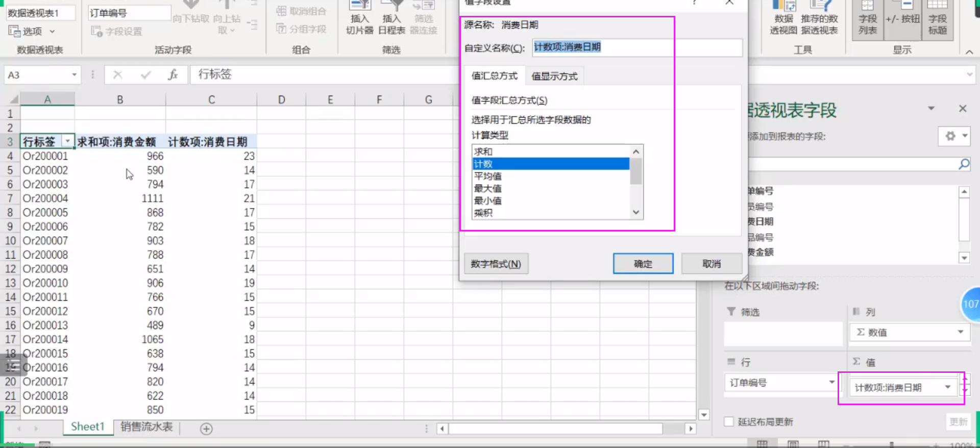This screenshot has width=980, height=448.
Task: Click cell Or200004
Action: coord(47,198)
